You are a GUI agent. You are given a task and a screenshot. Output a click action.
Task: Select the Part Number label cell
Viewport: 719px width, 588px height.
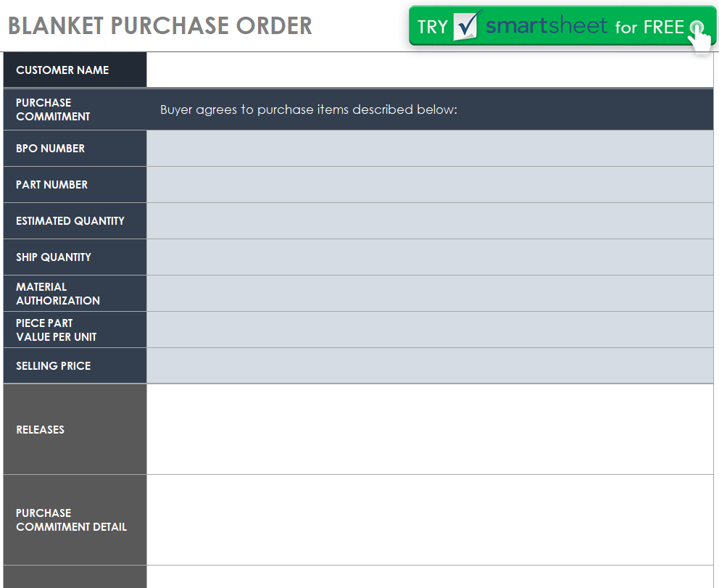coord(75,185)
